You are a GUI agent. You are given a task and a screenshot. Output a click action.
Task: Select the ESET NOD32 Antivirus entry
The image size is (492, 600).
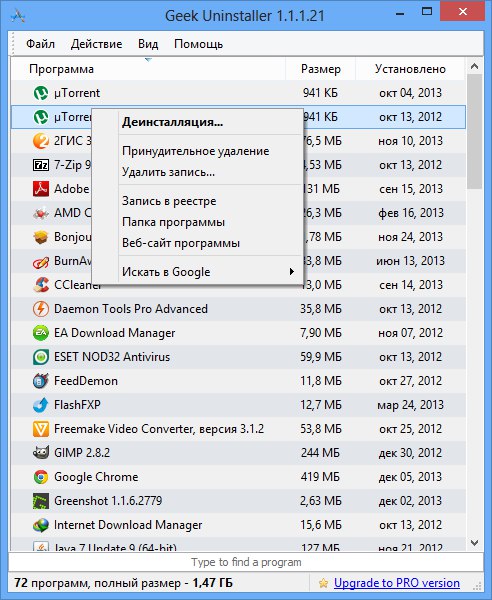coord(238,357)
